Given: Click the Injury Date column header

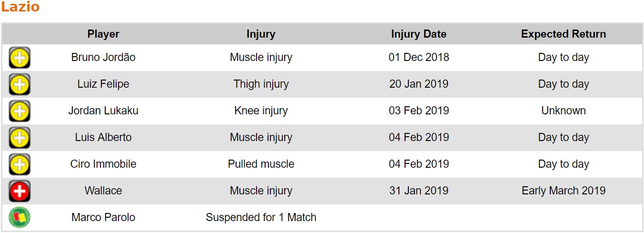Looking at the screenshot, I should click(419, 34).
